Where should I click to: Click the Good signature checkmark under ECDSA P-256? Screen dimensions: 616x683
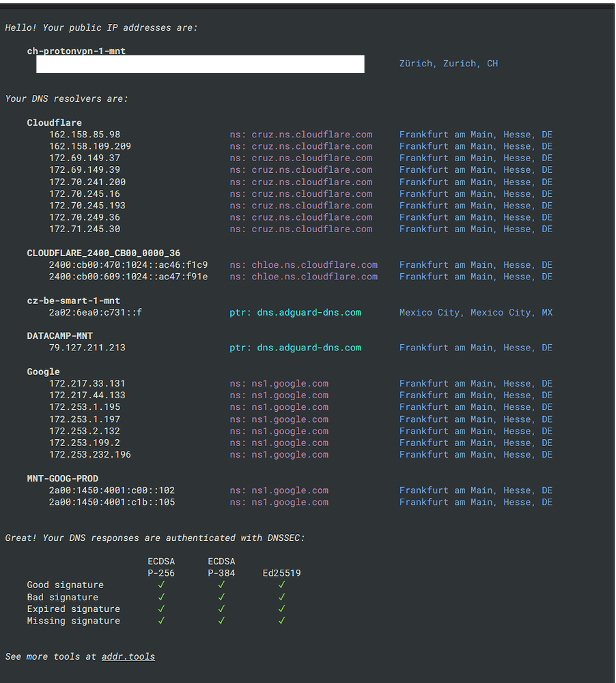[161, 585]
